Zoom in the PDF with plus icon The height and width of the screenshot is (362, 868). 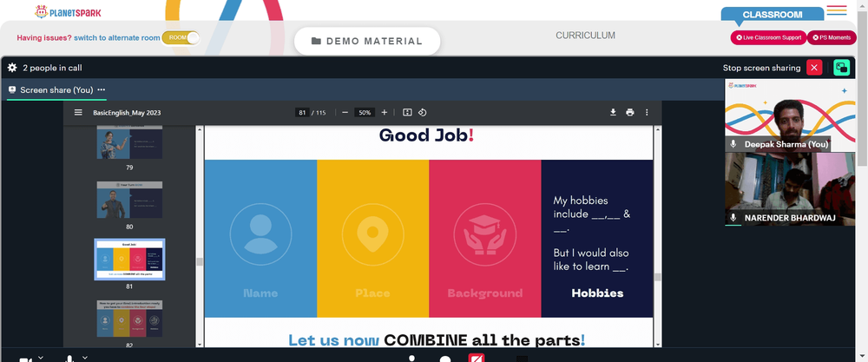pos(385,112)
